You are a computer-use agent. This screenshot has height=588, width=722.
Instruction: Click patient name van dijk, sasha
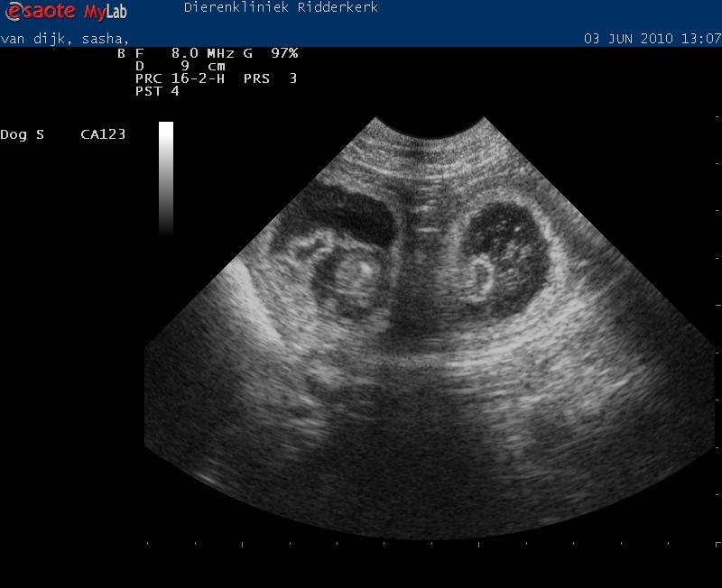pos(64,39)
